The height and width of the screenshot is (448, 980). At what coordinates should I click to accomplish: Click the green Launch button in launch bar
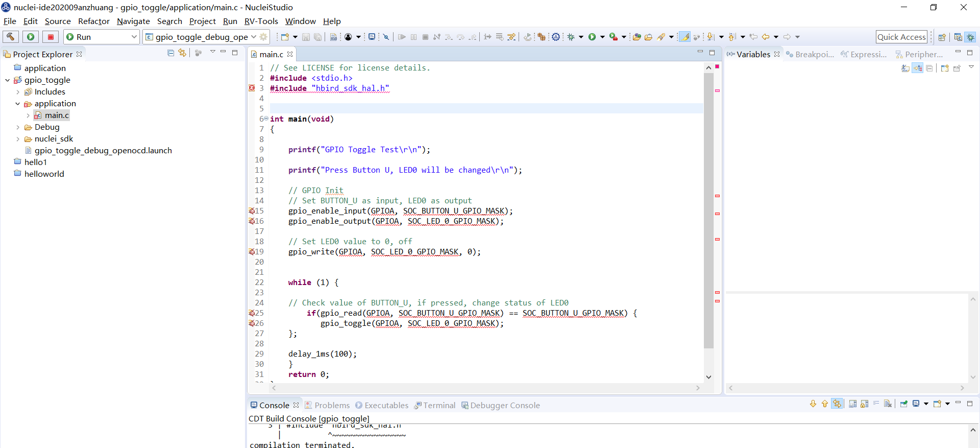[31, 37]
